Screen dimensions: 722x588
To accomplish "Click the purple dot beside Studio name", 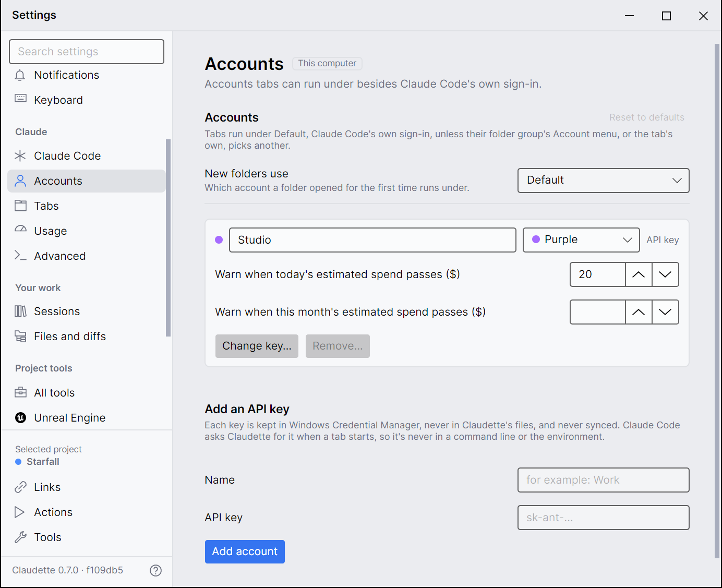I will point(219,240).
